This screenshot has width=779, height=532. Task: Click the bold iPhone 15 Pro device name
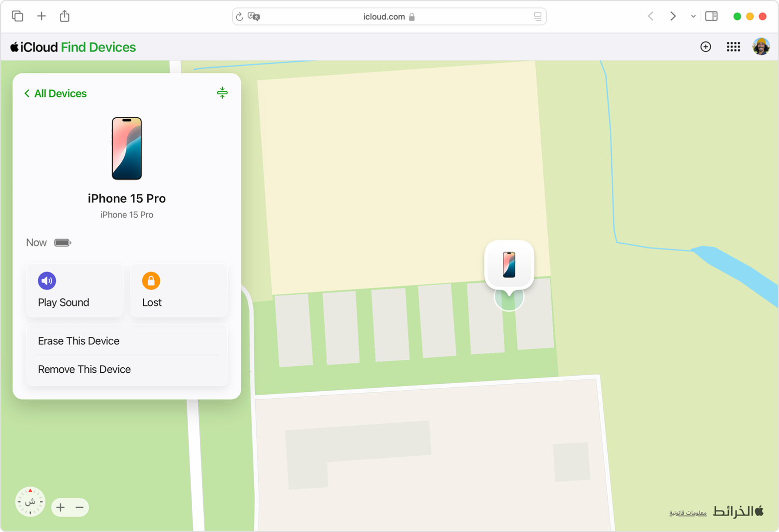pyautogui.click(x=127, y=199)
